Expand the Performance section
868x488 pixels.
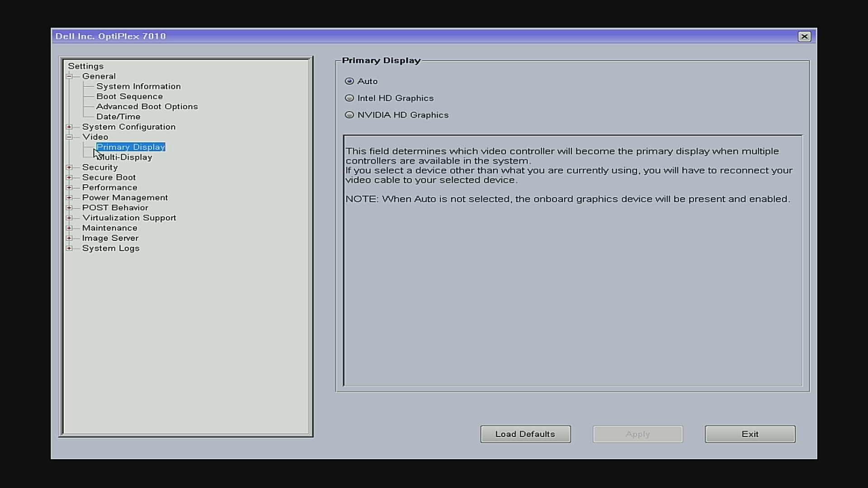pyautogui.click(x=69, y=188)
